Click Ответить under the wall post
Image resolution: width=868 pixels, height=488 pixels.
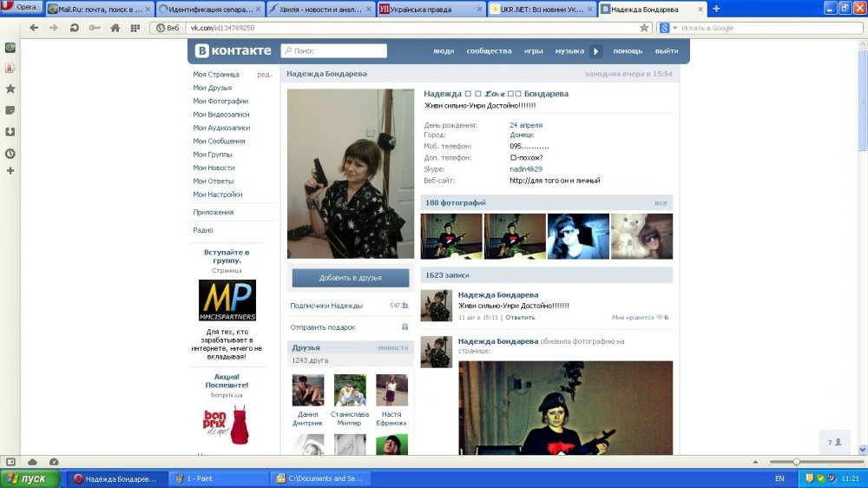[520, 318]
